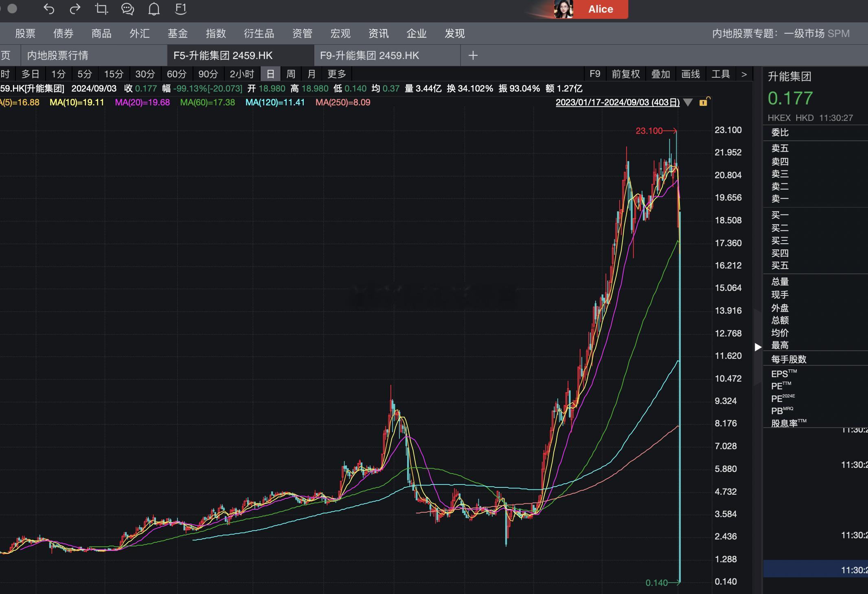868x594 pixels.
Task: Click the MA(250)=8.09 indicator label
Action: point(343,103)
